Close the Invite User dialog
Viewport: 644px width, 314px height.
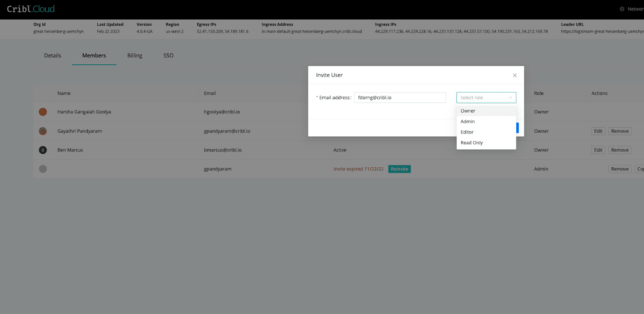pos(514,76)
